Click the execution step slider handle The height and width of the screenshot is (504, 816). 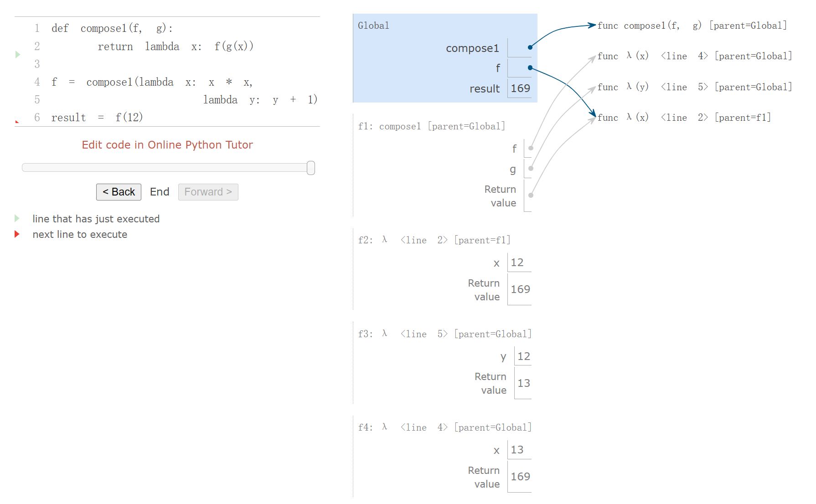click(311, 168)
